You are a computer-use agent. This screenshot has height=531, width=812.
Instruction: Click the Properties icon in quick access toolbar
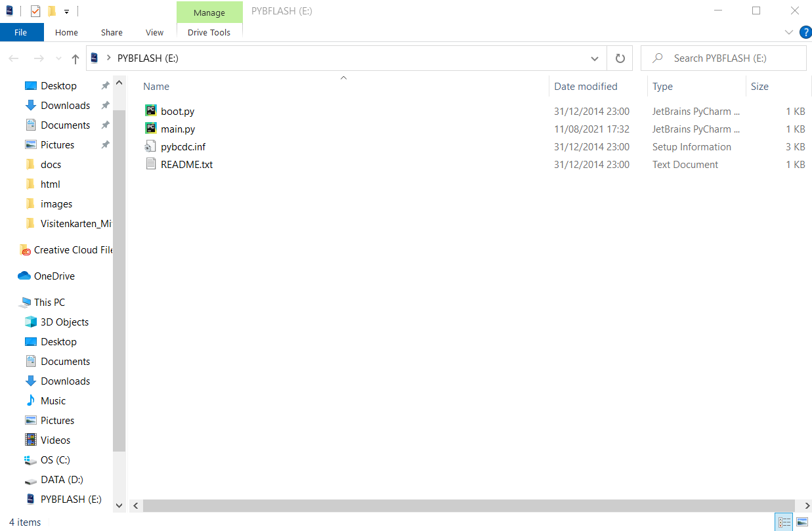pos(35,11)
